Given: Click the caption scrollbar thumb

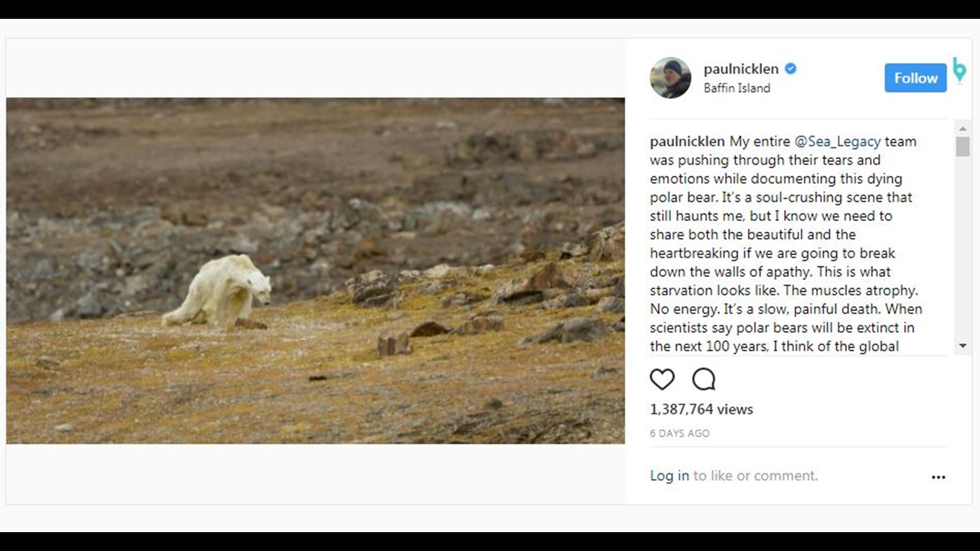Looking at the screenshot, I should click(963, 147).
